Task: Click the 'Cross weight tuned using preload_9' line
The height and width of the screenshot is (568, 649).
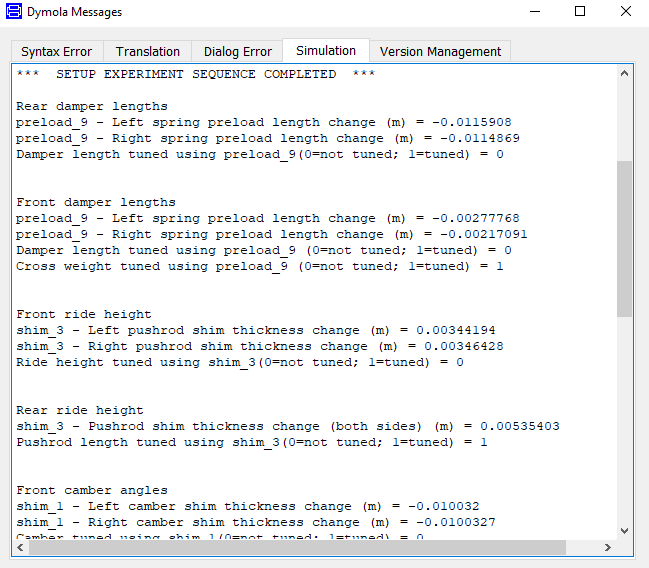Action: (x=260, y=266)
